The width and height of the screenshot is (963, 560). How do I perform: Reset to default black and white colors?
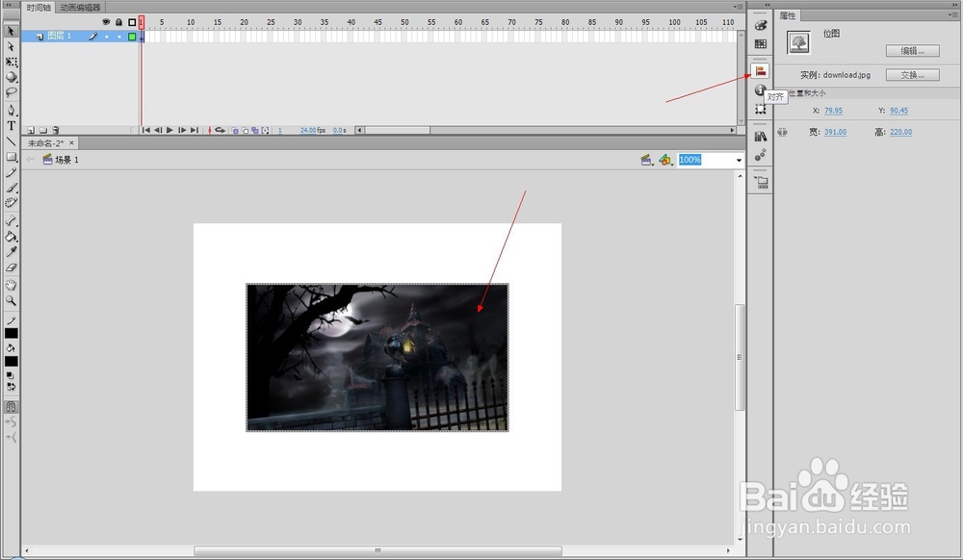pyautogui.click(x=11, y=374)
